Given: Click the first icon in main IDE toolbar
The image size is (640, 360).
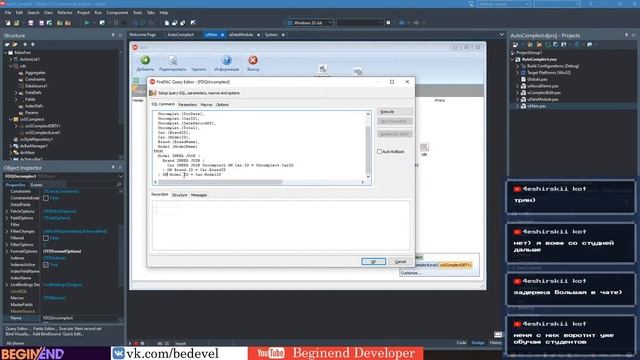Looking at the screenshot, I should 8,23.
